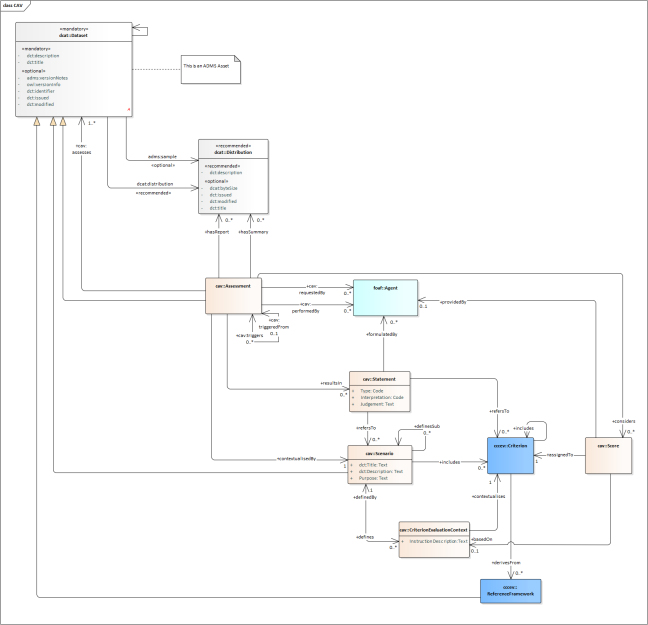Click the +definesSub self-association label
648x625 pixels.
427,426
